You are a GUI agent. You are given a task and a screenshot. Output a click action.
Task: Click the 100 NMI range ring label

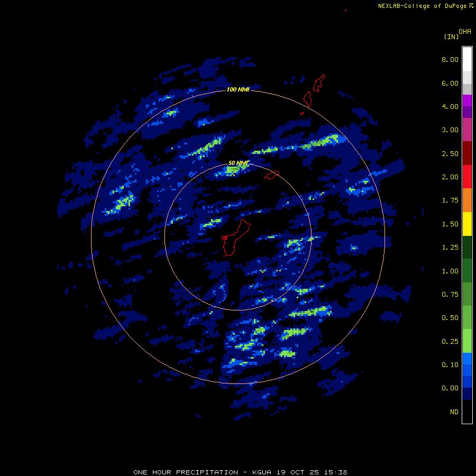[x=238, y=89]
